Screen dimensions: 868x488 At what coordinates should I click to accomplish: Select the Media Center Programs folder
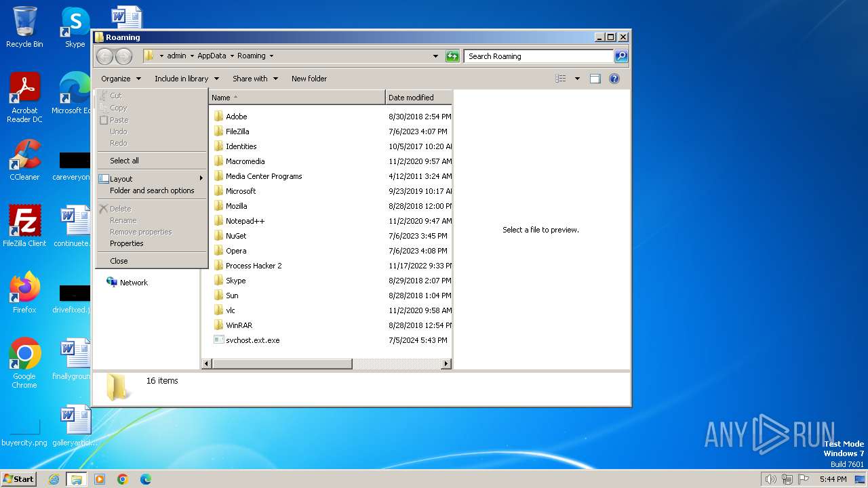[x=264, y=176]
